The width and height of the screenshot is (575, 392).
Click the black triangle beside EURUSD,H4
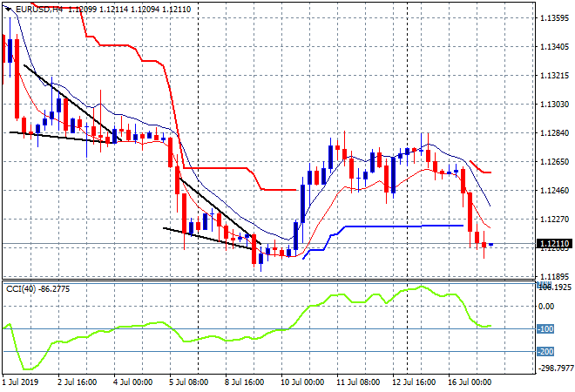point(9,10)
